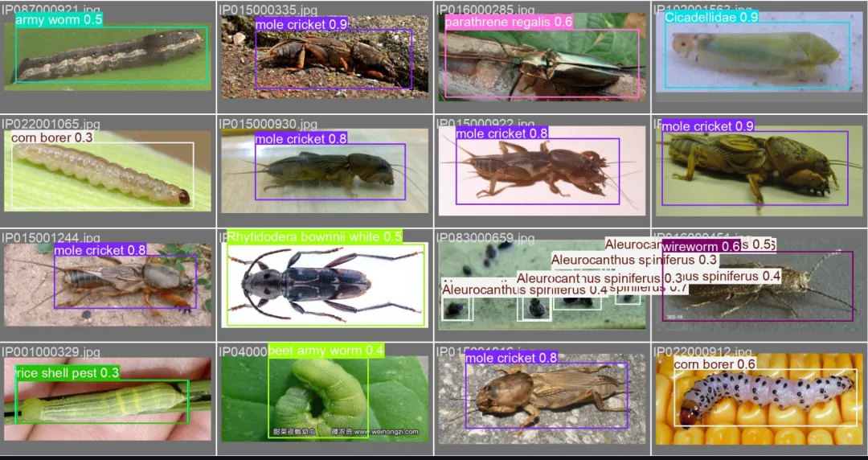This screenshot has width=868, height=460.
Task: Click the "beet army worm 0.4" label
Action: click(325, 351)
